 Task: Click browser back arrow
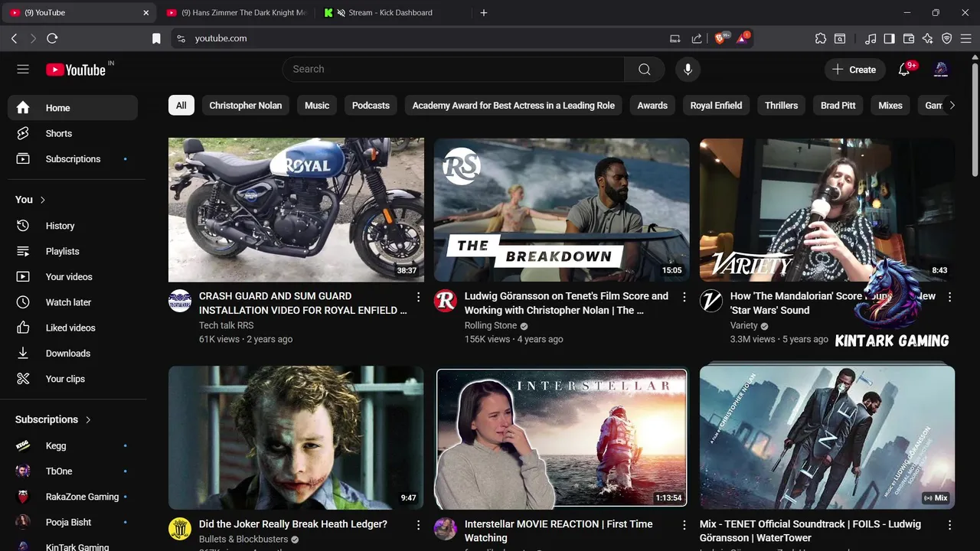[14, 38]
